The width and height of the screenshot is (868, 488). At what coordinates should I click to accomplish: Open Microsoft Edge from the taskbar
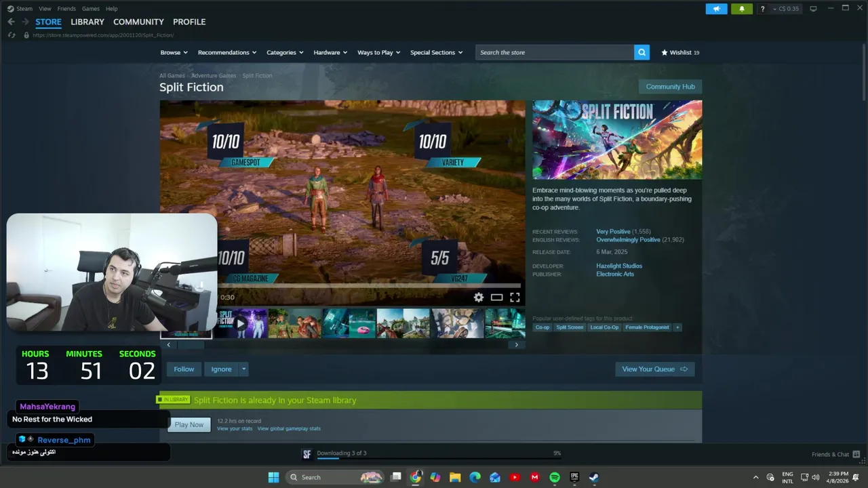point(475,477)
